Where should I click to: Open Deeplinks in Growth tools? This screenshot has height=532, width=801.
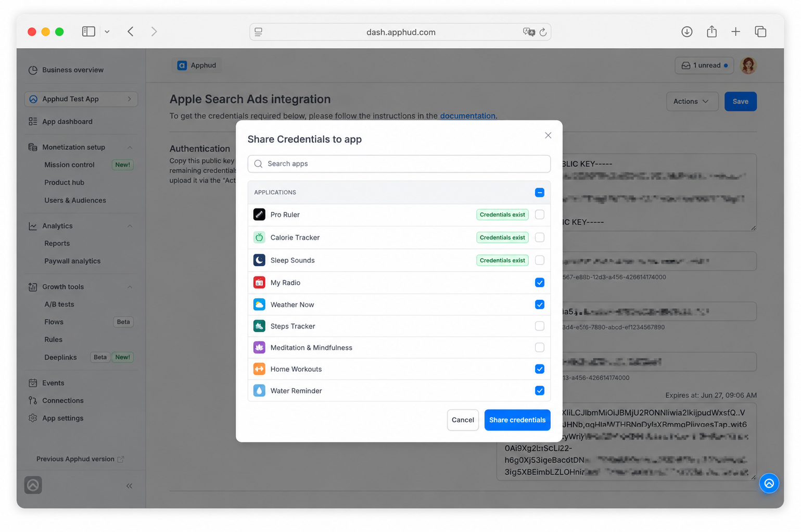pos(60,358)
